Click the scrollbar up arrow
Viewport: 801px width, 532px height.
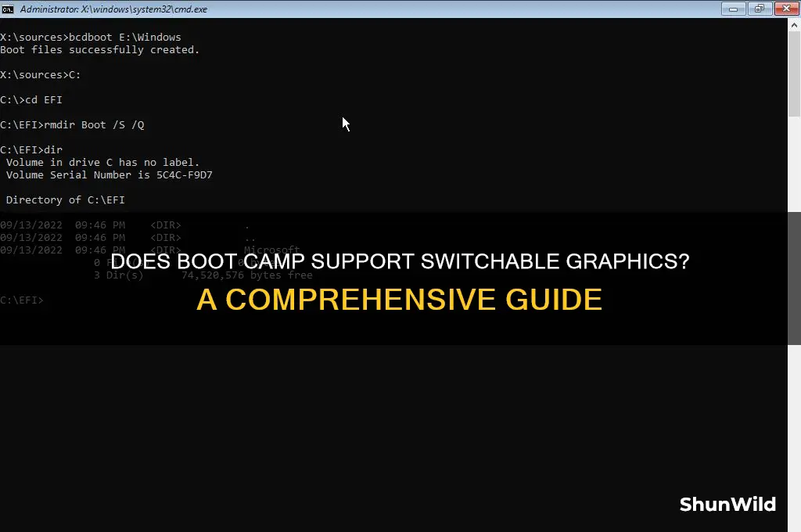(795, 25)
